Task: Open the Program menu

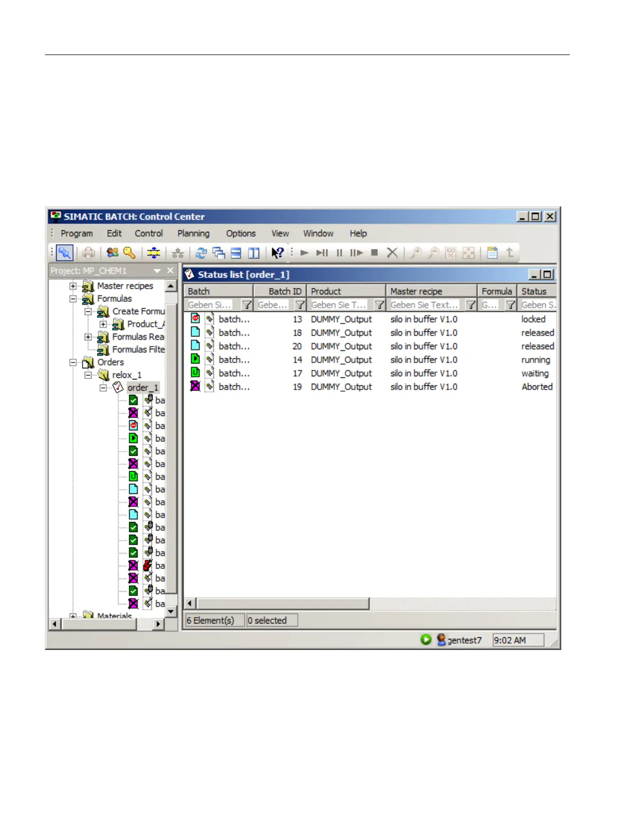Action: click(x=77, y=233)
